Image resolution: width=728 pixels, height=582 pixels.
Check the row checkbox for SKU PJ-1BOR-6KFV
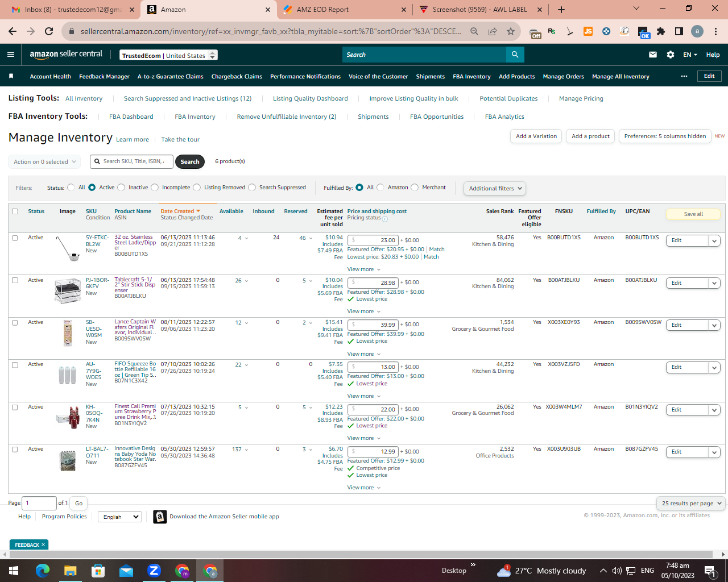pyautogui.click(x=15, y=280)
